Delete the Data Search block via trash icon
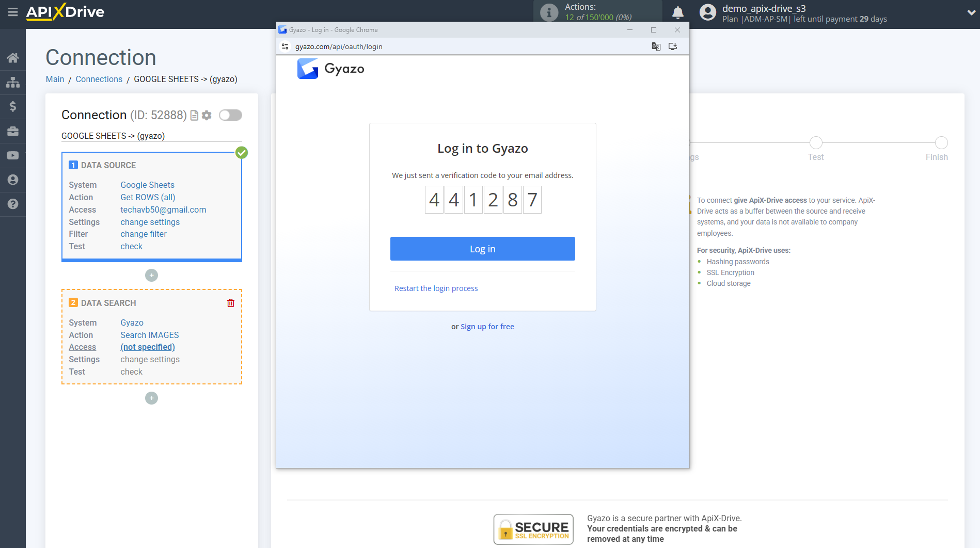Viewport: 980px width, 548px height. coord(230,303)
